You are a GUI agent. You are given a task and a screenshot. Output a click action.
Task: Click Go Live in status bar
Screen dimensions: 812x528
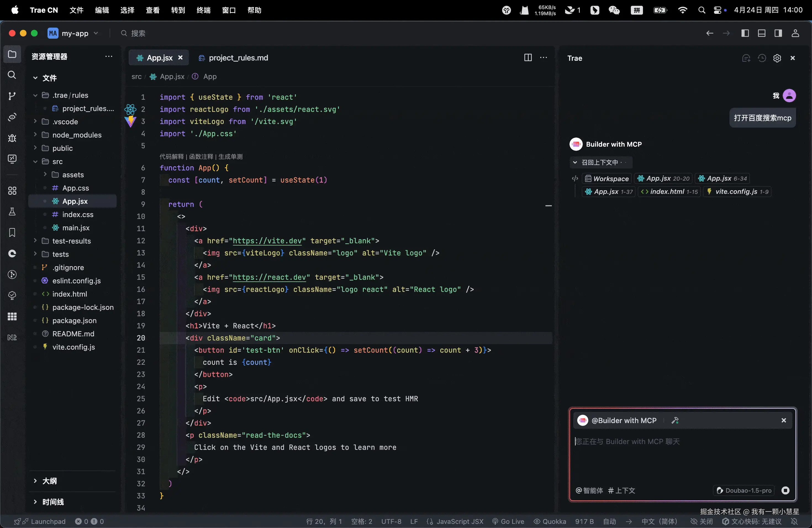[508, 521]
